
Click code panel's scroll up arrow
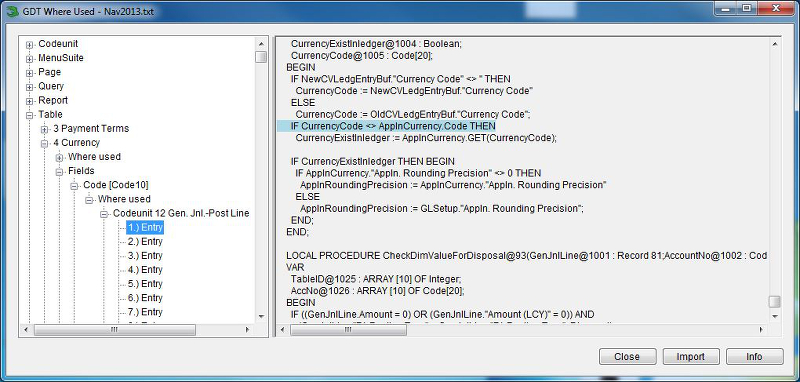(x=774, y=44)
